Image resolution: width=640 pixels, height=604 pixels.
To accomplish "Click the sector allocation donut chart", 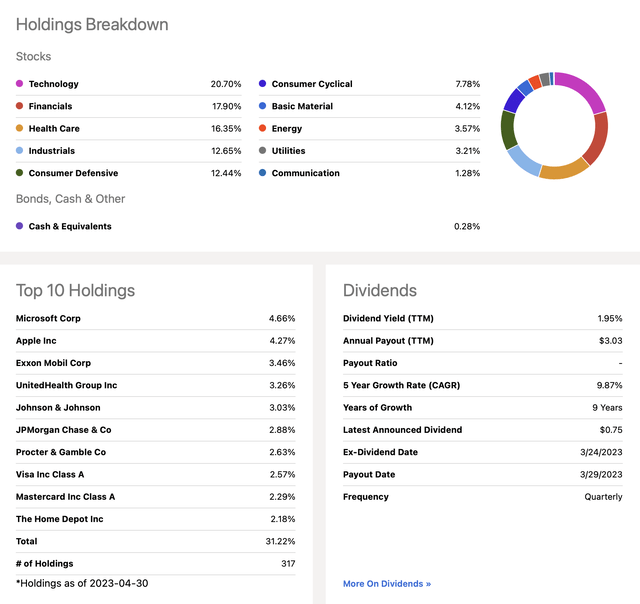I will pos(554,126).
